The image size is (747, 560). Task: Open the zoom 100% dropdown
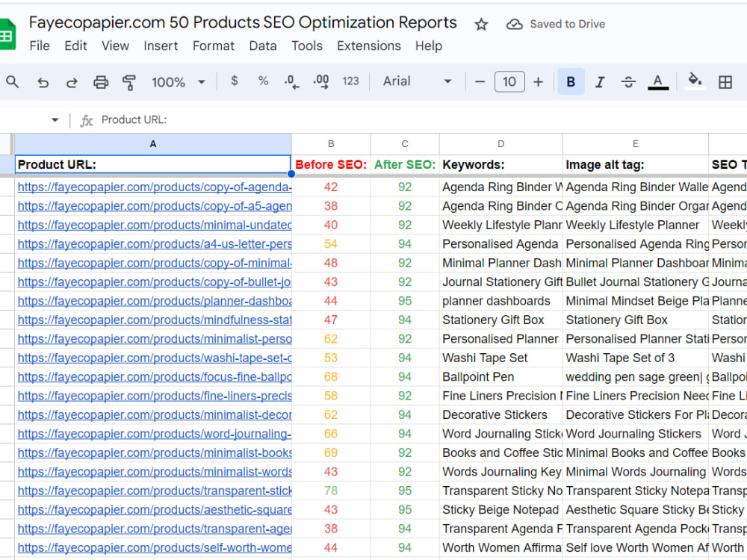[x=179, y=82]
